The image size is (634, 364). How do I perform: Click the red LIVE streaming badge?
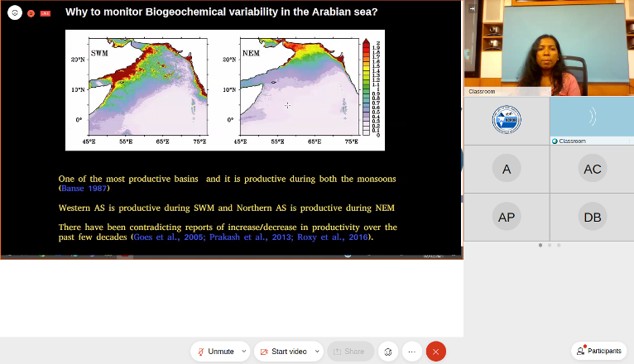(46, 13)
